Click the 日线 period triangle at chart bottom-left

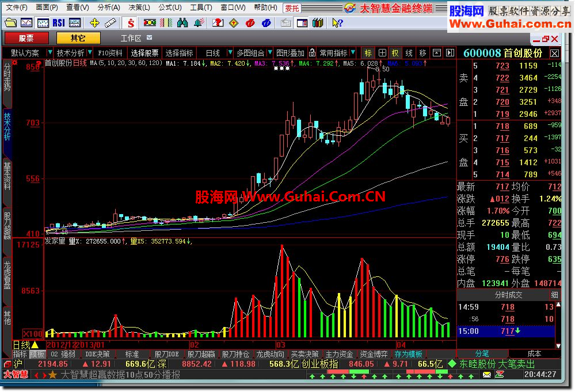pyautogui.click(x=35, y=345)
